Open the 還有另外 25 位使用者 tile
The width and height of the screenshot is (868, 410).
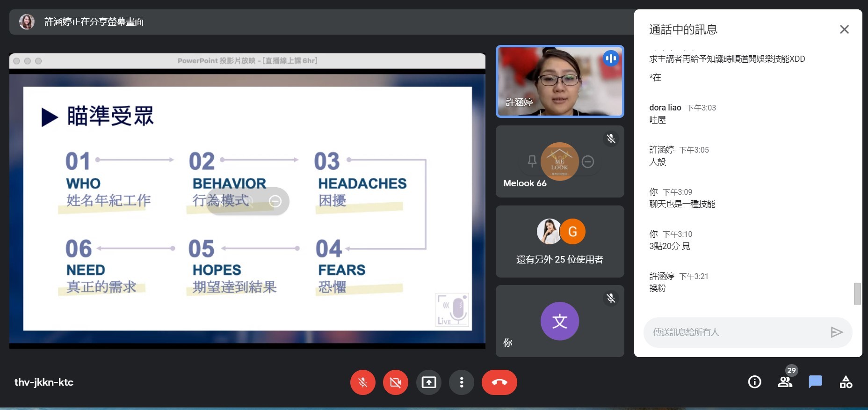[x=560, y=242]
